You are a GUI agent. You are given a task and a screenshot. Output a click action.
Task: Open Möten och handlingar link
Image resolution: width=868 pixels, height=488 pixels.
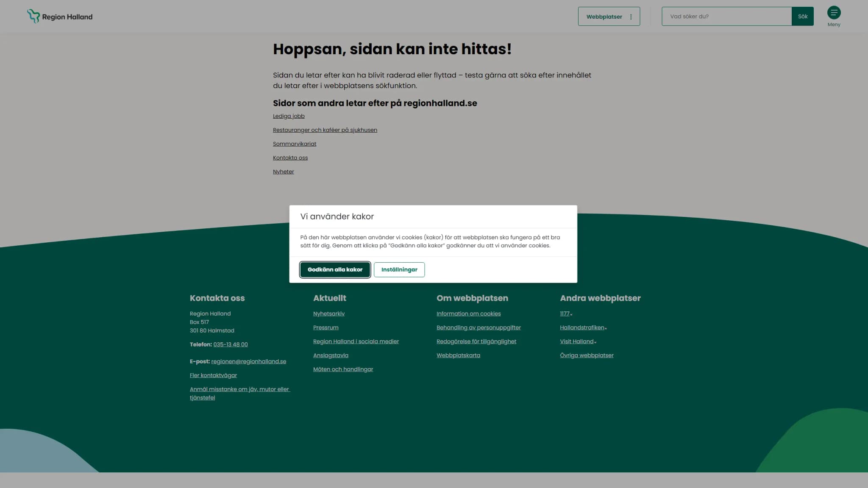(343, 369)
